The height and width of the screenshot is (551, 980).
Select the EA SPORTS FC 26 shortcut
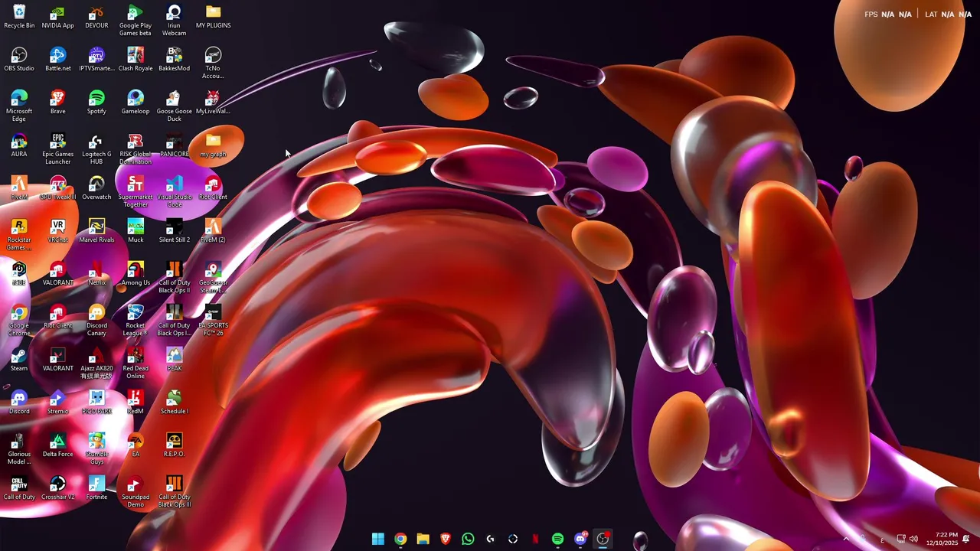[213, 321]
